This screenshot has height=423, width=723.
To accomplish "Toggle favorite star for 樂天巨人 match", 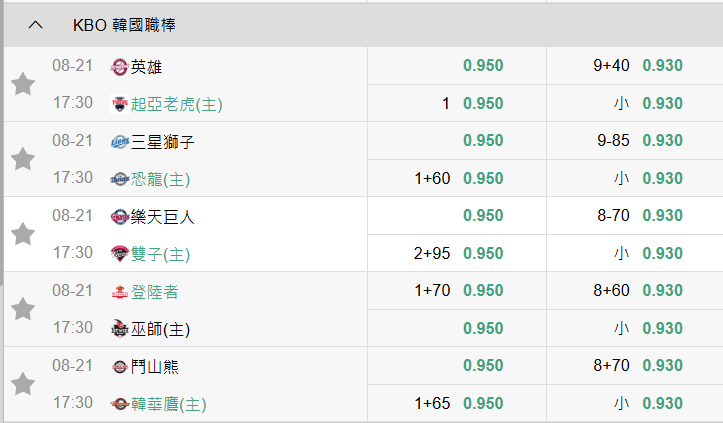I will click(23, 234).
